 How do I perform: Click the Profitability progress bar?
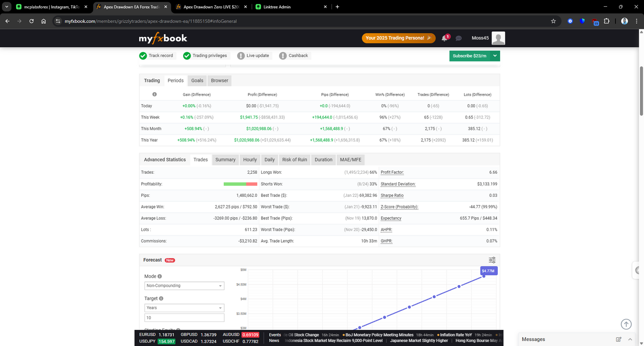tap(240, 183)
